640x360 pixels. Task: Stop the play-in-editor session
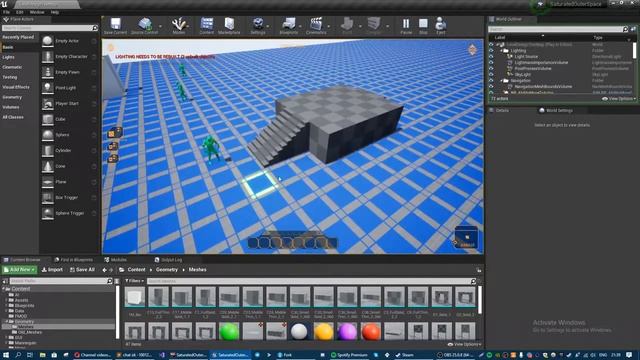click(x=423, y=25)
